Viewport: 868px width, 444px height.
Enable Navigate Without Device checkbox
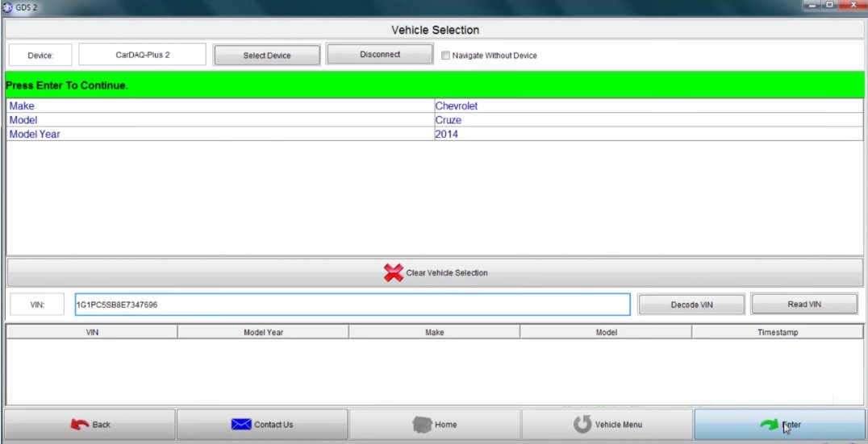click(445, 56)
